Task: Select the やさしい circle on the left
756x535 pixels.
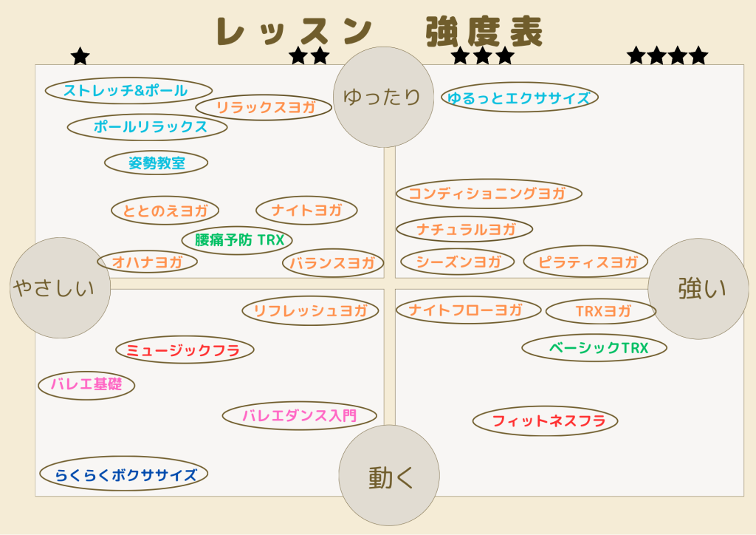Action: [x=59, y=287]
